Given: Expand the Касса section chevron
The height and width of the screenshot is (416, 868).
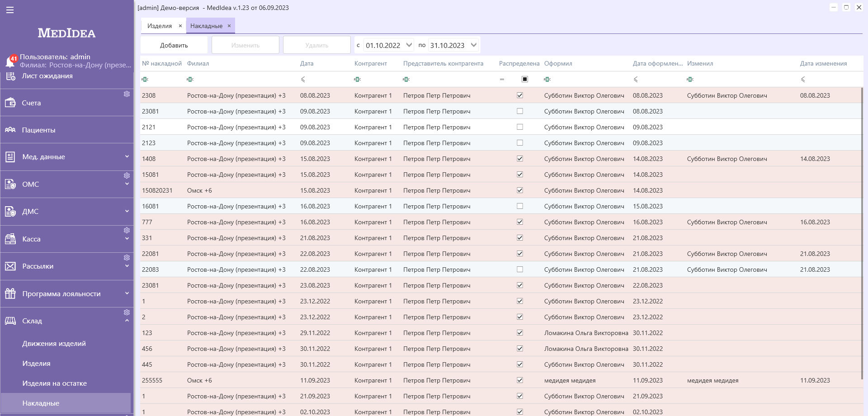Looking at the screenshot, I should pyautogui.click(x=127, y=239).
